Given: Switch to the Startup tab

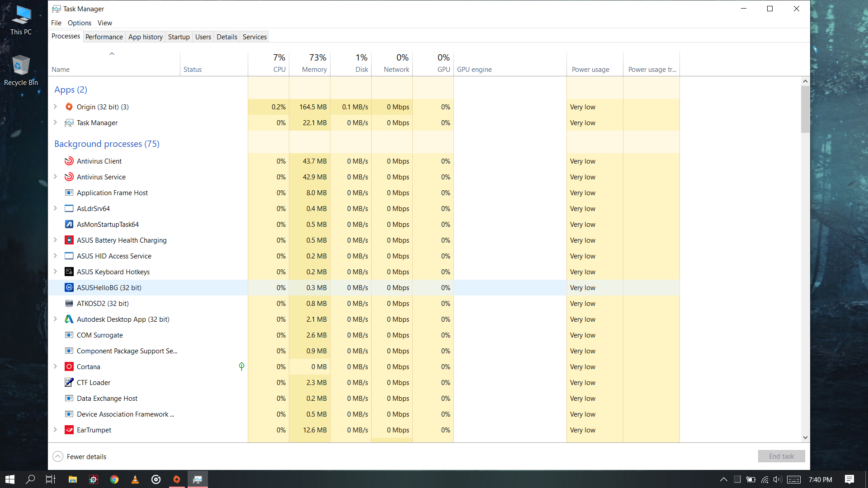Looking at the screenshot, I should 179,37.
